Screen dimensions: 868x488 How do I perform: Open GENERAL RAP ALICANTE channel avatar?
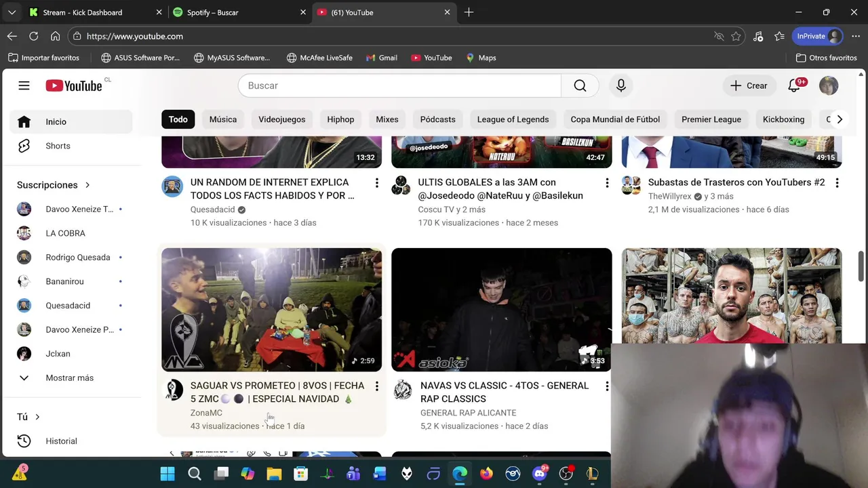(x=402, y=390)
